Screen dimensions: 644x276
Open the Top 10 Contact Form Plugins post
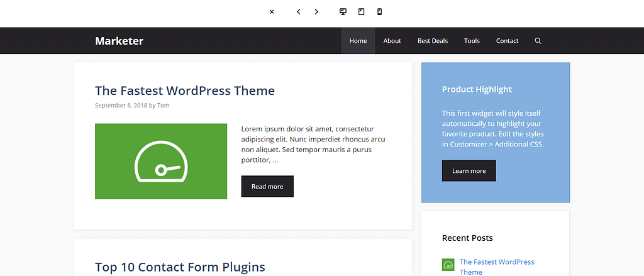pyautogui.click(x=180, y=267)
